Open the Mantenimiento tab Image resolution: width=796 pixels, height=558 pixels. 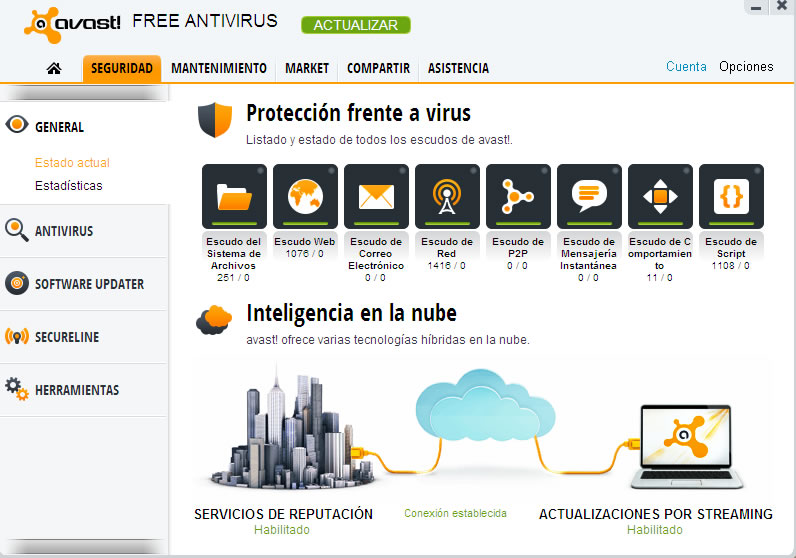[x=219, y=69]
